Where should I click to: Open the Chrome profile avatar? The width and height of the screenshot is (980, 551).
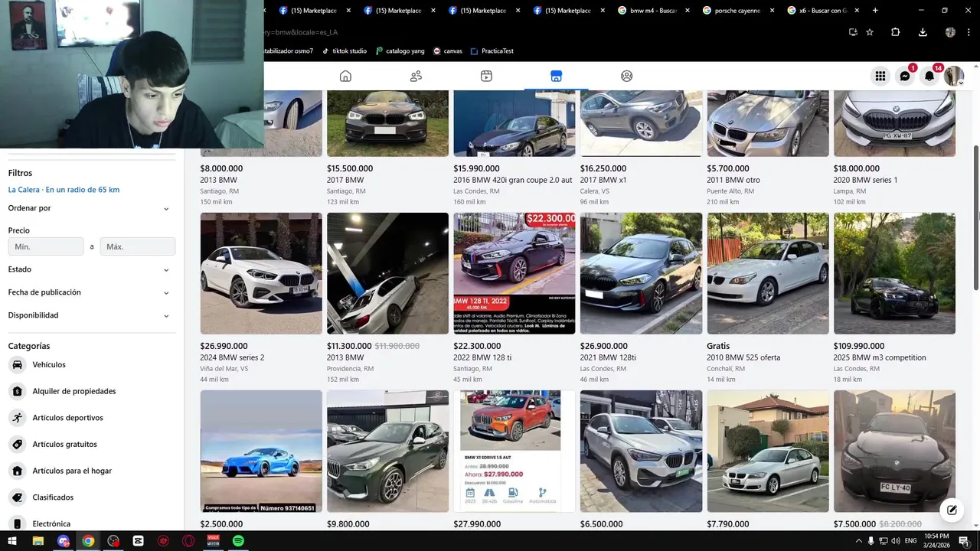pyautogui.click(x=950, y=32)
